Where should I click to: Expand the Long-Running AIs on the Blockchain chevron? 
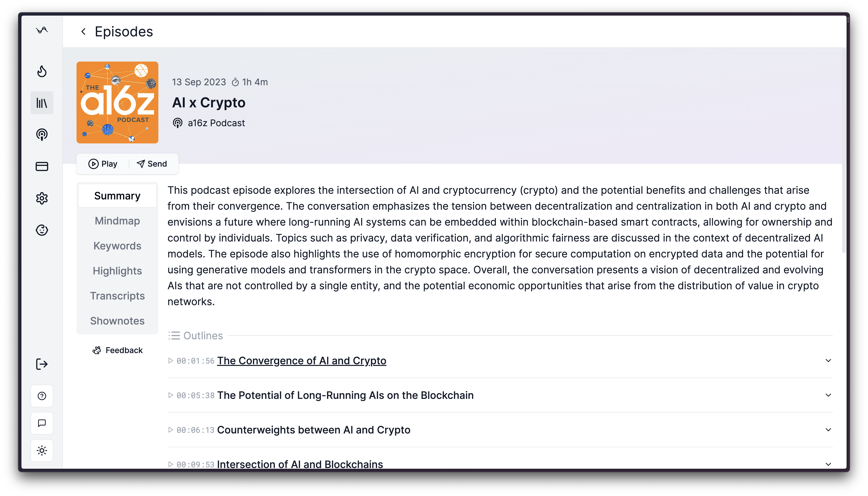click(828, 395)
